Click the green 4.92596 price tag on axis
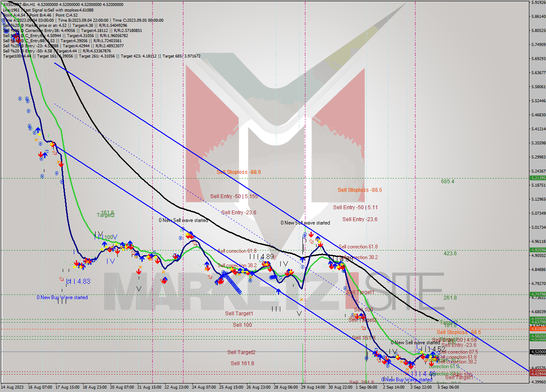Image resolution: width=546 pixels, height=392 pixels. click(537, 250)
